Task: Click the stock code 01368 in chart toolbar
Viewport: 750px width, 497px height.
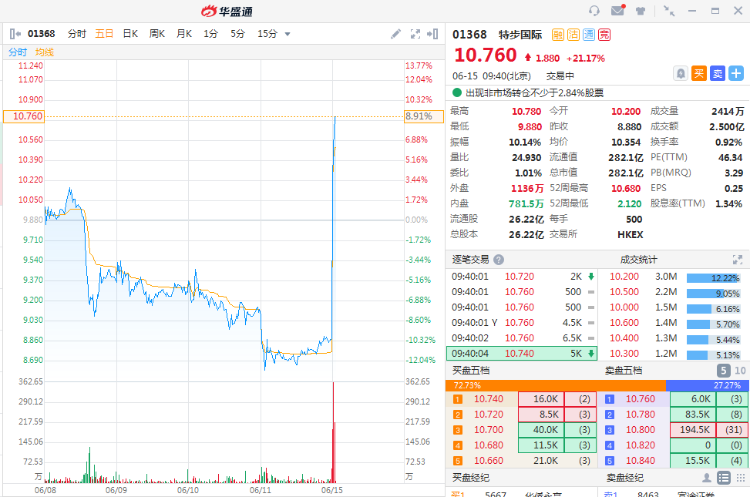Action: click(41, 33)
